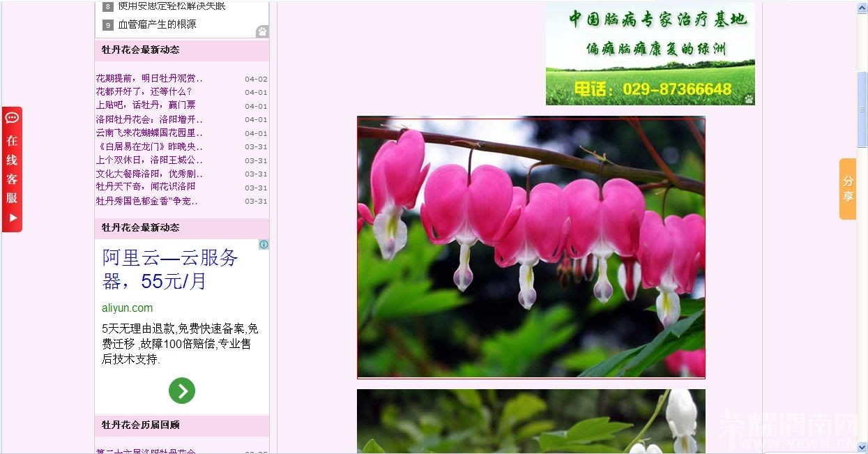Click the pink bleeding-heart flower photo

[531, 246]
